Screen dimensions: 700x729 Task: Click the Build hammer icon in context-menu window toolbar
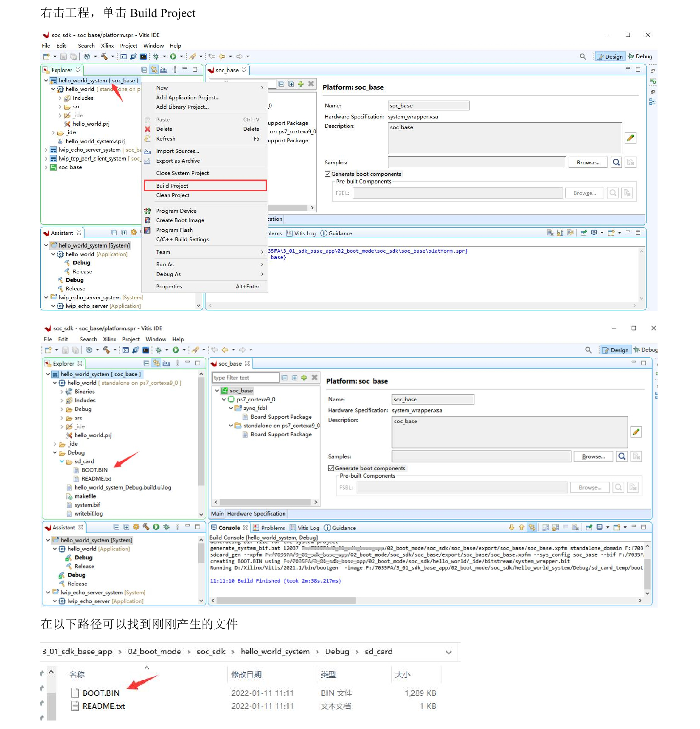pyautogui.click(x=104, y=56)
